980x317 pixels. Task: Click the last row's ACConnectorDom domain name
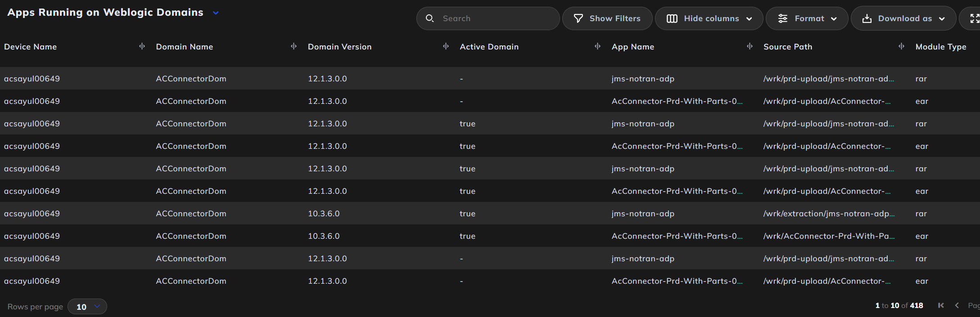click(191, 281)
